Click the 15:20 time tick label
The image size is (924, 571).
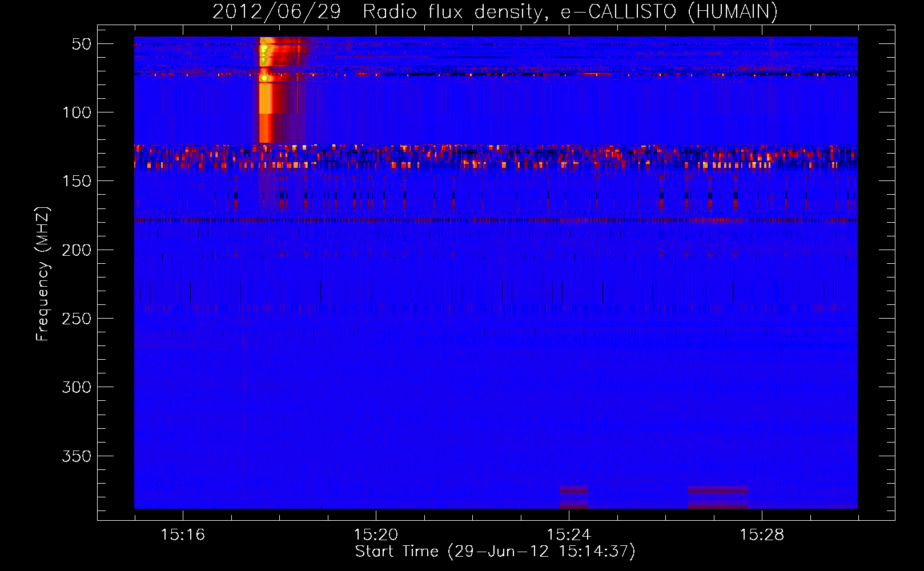point(376,534)
